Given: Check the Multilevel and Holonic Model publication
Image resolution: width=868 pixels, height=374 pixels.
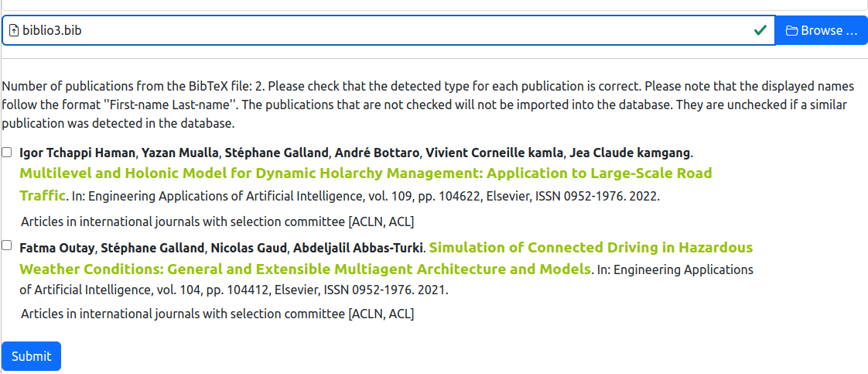Looking at the screenshot, I should 7,152.
